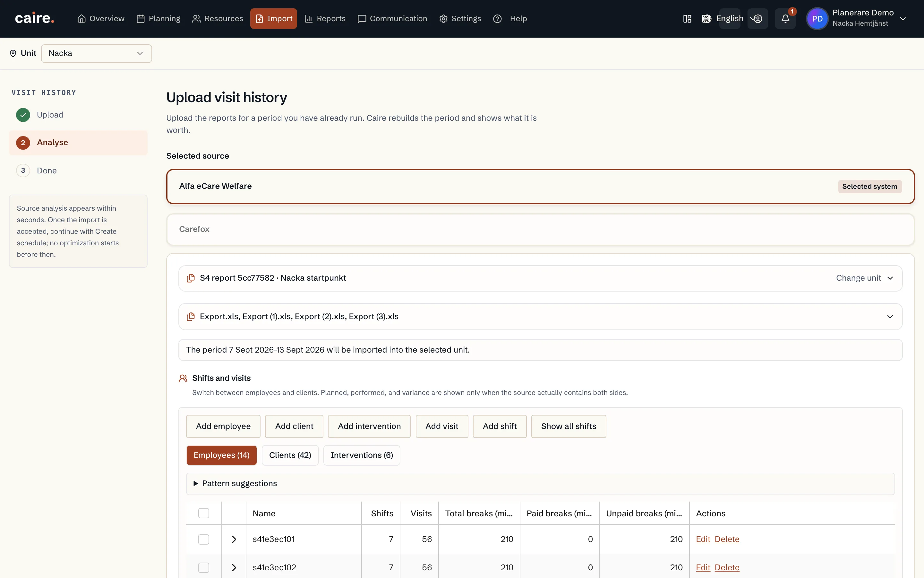The image size is (924, 578).
Task: Click the globe language icon
Action: [706, 19]
